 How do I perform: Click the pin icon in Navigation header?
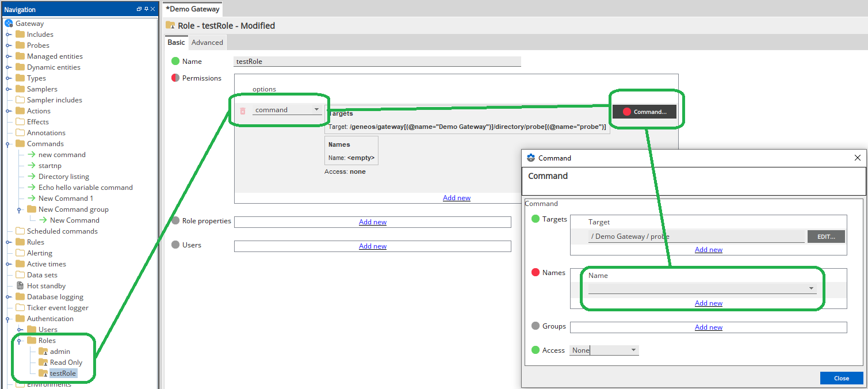tap(146, 9)
